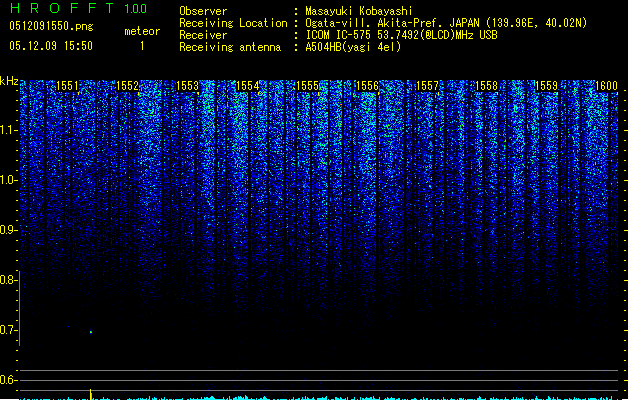Click the 0.8 kHz axis label
This screenshot has width=629, height=400.
pos(8,280)
